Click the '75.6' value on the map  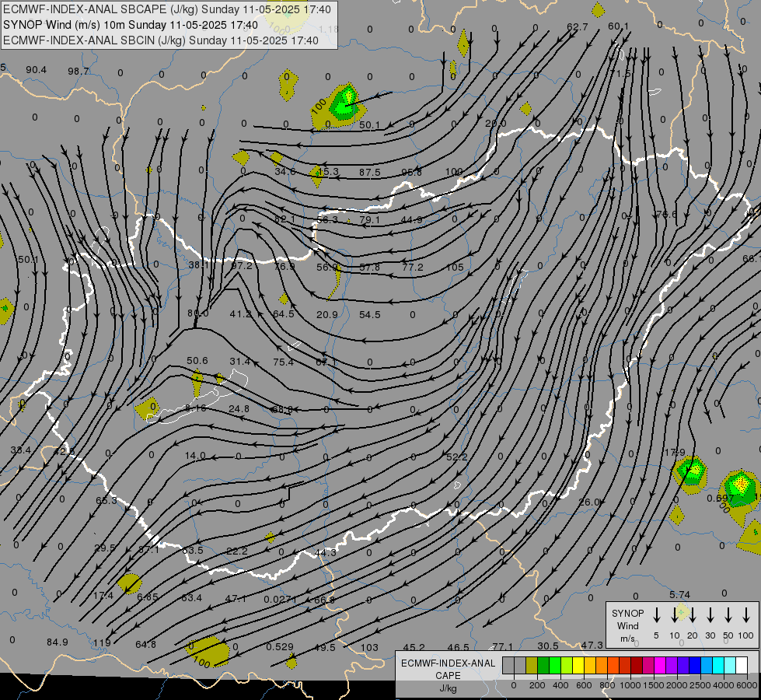click(x=666, y=214)
